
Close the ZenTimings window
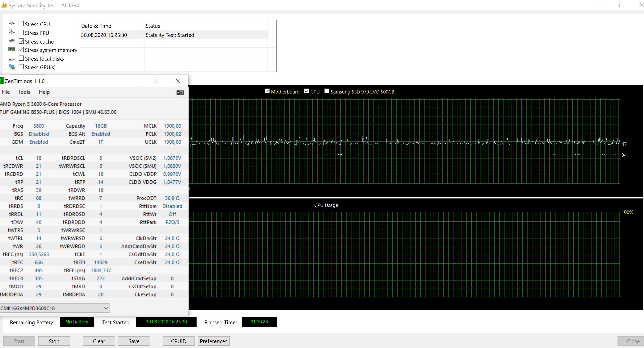tap(178, 81)
